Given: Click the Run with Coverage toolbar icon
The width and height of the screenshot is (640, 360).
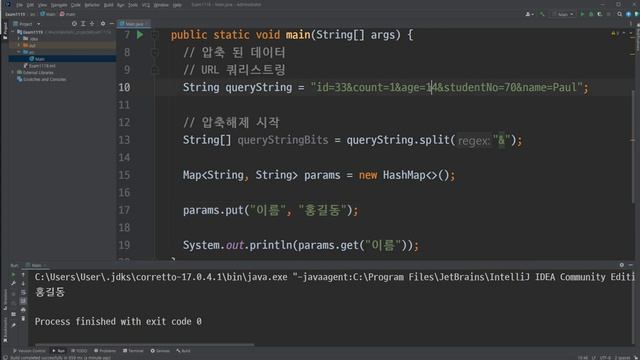Looking at the screenshot, I should 600,14.
